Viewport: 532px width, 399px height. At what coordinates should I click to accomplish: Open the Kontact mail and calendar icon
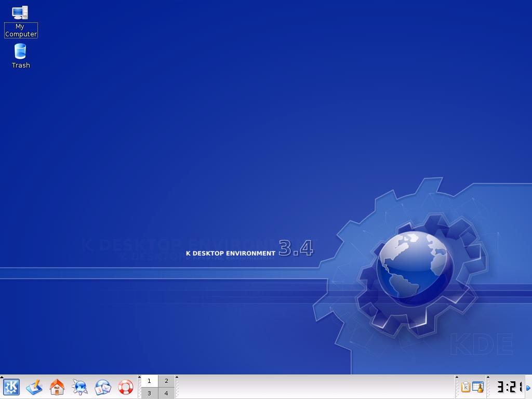(103, 387)
